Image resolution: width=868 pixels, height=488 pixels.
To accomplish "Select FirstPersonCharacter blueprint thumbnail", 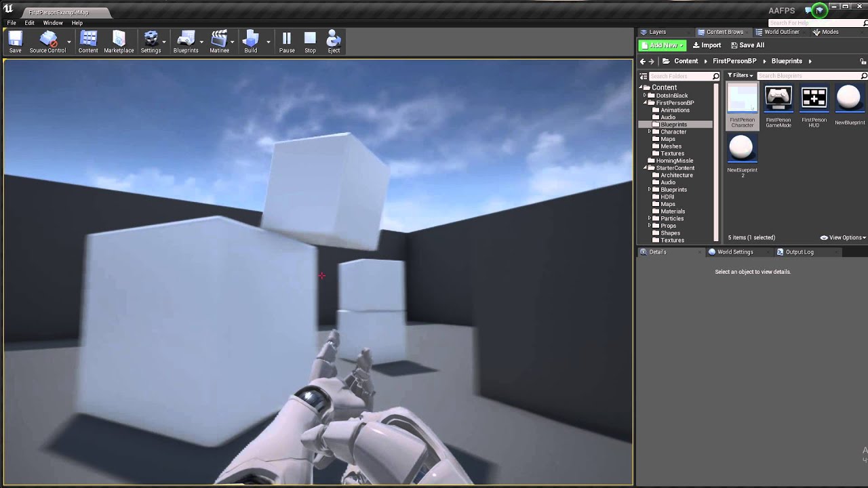I will point(742,98).
